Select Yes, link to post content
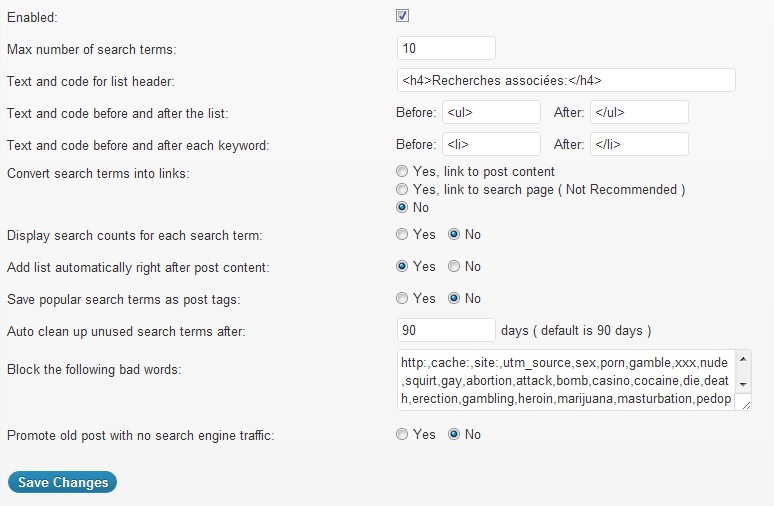Screen dimensions: 774x506 click(x=402, y=171)
